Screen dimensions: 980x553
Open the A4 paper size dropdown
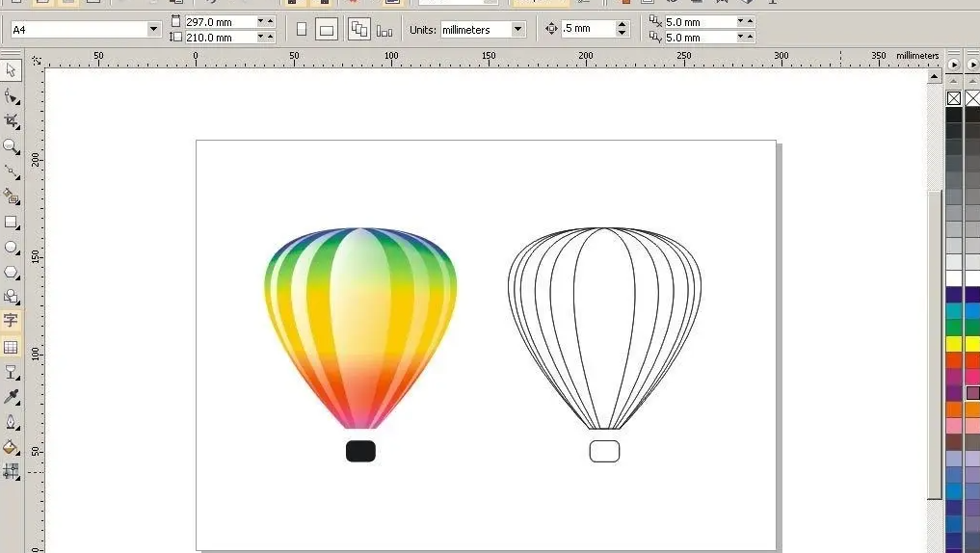click(153, 29)
